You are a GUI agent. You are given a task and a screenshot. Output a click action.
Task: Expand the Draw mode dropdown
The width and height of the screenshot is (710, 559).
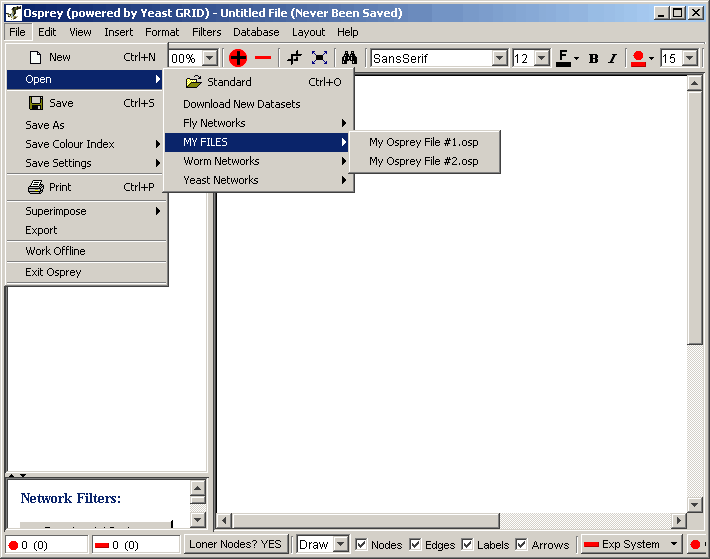340,545
